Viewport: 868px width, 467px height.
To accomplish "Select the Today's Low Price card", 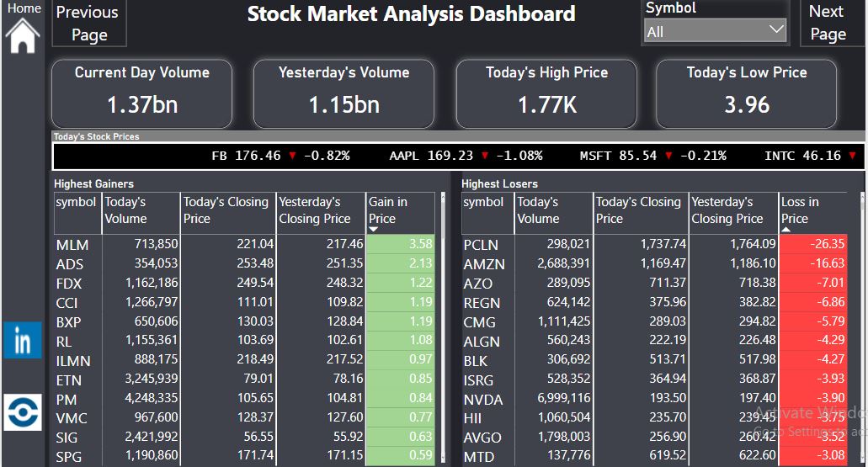I will 746,94.
